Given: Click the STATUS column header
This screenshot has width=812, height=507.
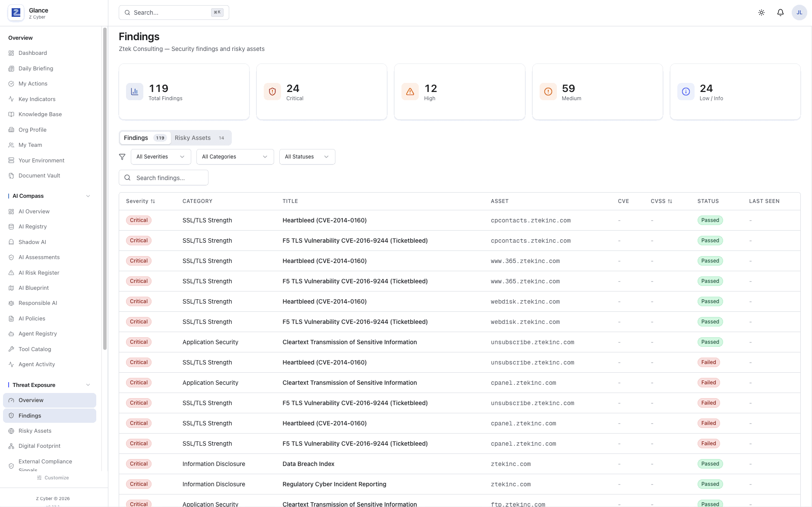Looking at the screenshot, I should point(708,201).
